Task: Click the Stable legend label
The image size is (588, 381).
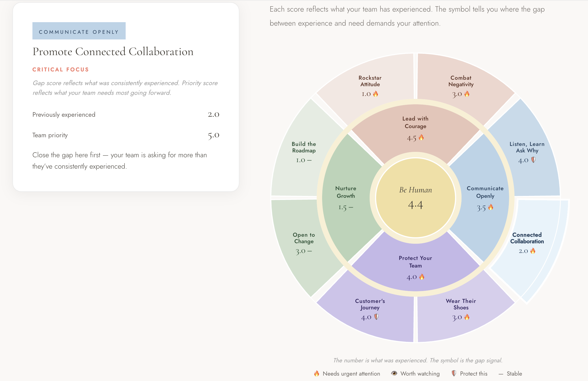Action: click(x=514, y=373)
